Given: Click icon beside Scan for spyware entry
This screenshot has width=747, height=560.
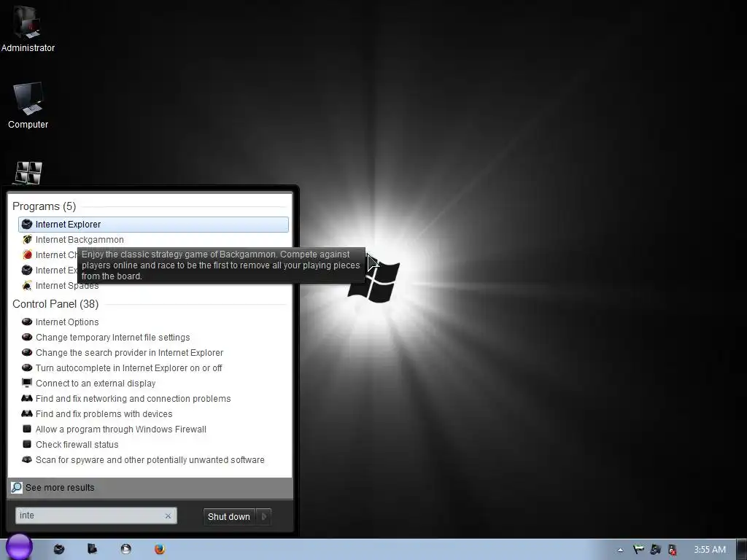Looking at the screenshot, I should click(x=27, y=459).
